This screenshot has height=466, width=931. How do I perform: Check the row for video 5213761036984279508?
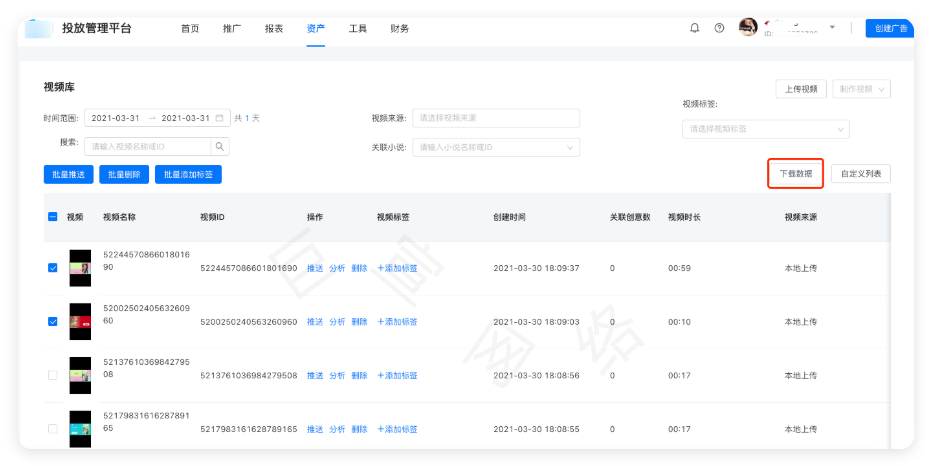pyautogui.click(x=52, y=375)
